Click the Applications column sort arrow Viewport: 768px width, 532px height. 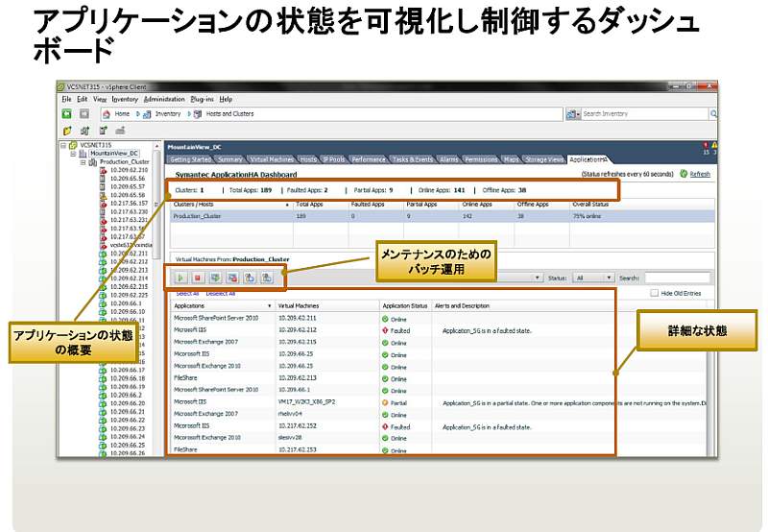tap(270, 305)
